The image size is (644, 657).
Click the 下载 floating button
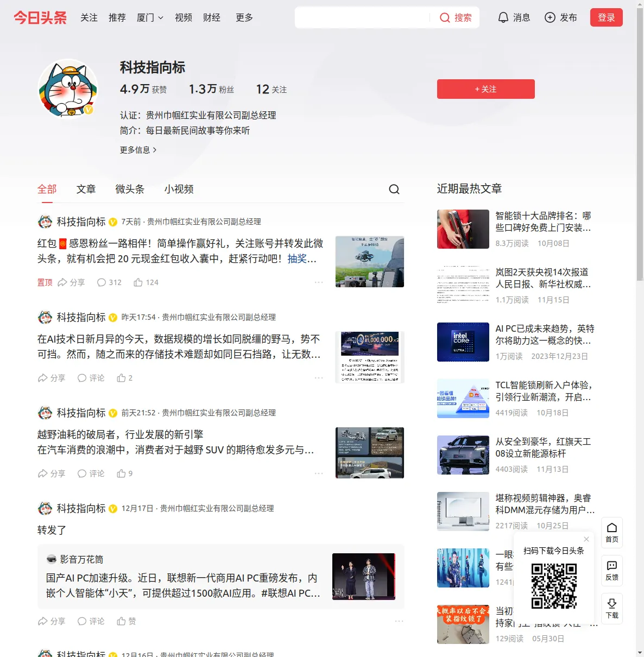pos(612,609)
